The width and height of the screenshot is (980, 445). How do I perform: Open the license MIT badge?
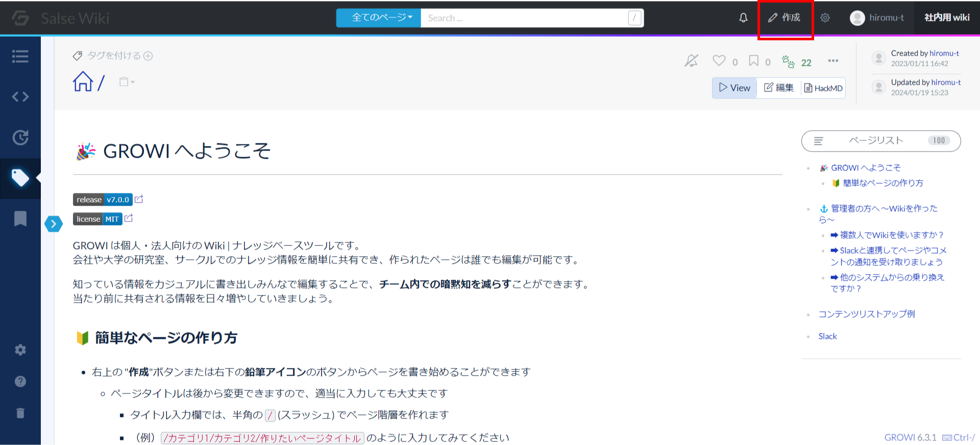[97, 219]
